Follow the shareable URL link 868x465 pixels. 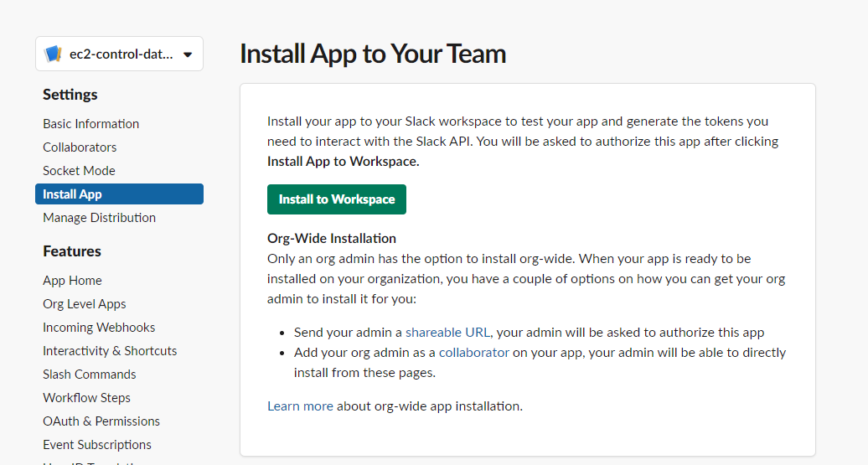447,332
